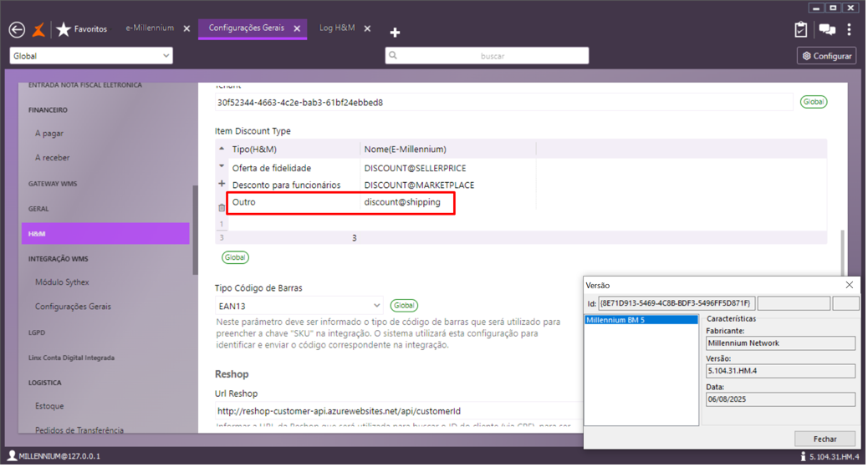Open Pedidos de Transferência in the sidebar
Image resolution: width=868 pixels, height=467 pixels.
pos(79,430)
